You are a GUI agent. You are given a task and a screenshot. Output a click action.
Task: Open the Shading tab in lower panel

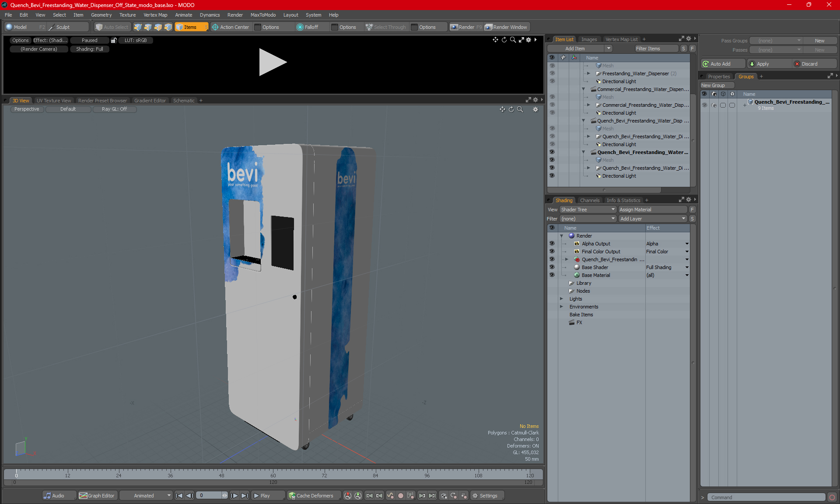[x=563, y=199]
